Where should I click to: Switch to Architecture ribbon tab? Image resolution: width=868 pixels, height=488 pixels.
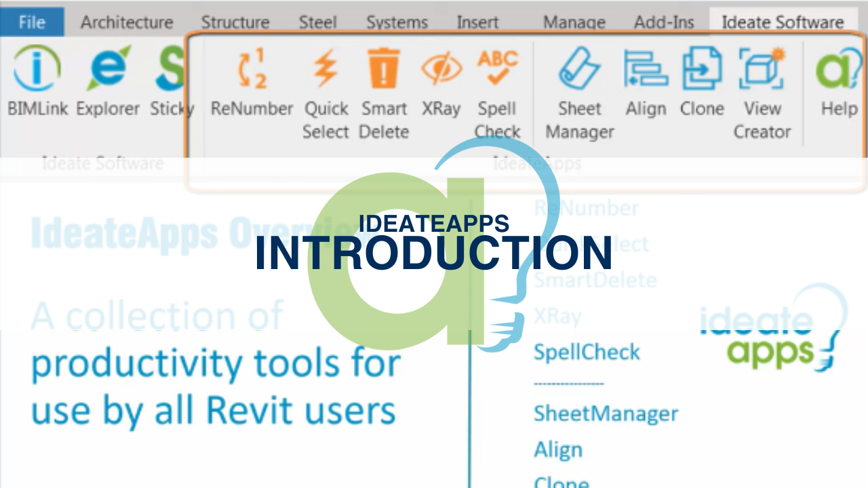pyautogui.click(x=127, y=22)
